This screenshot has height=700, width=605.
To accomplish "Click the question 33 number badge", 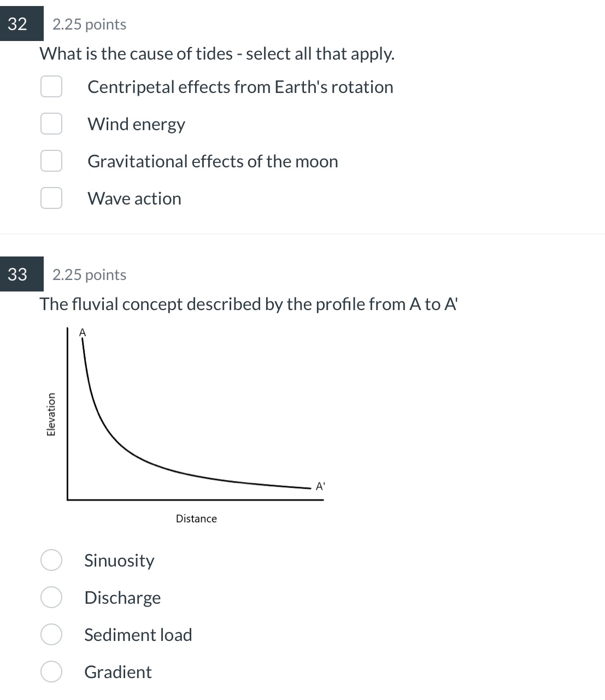I will tap(19, 274).
